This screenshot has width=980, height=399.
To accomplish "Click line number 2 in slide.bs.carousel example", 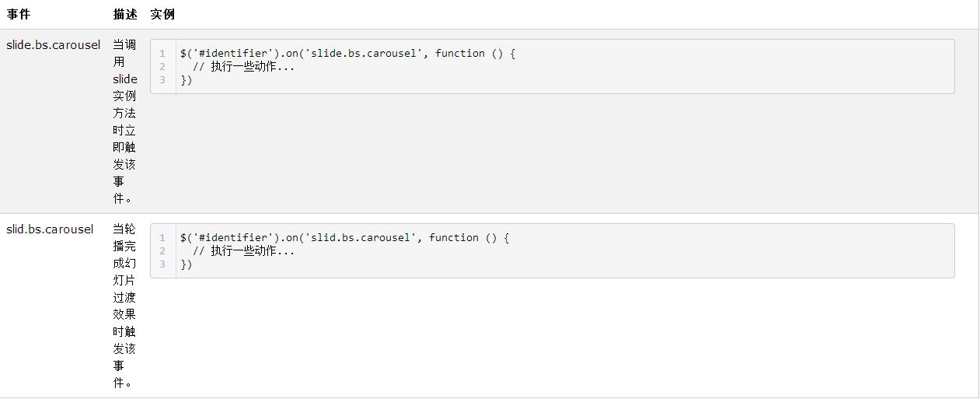I will click(162, 67).
